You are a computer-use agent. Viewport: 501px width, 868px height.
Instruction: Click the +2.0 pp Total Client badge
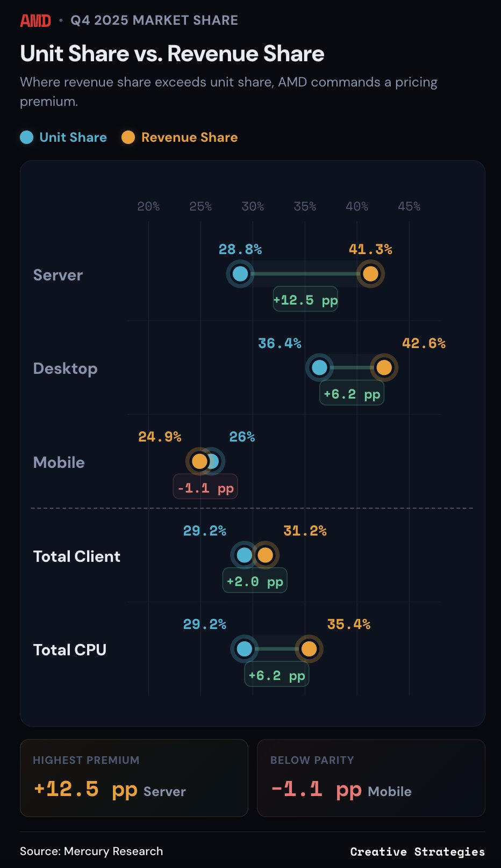point(255,581)
